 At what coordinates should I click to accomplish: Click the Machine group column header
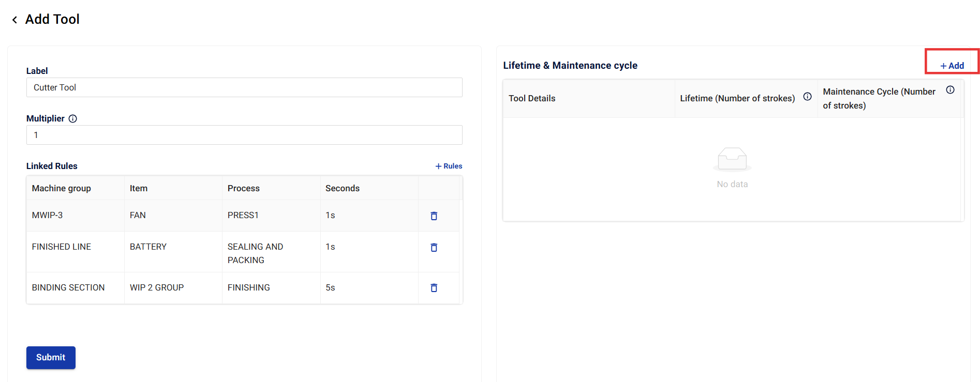[62, 188]
